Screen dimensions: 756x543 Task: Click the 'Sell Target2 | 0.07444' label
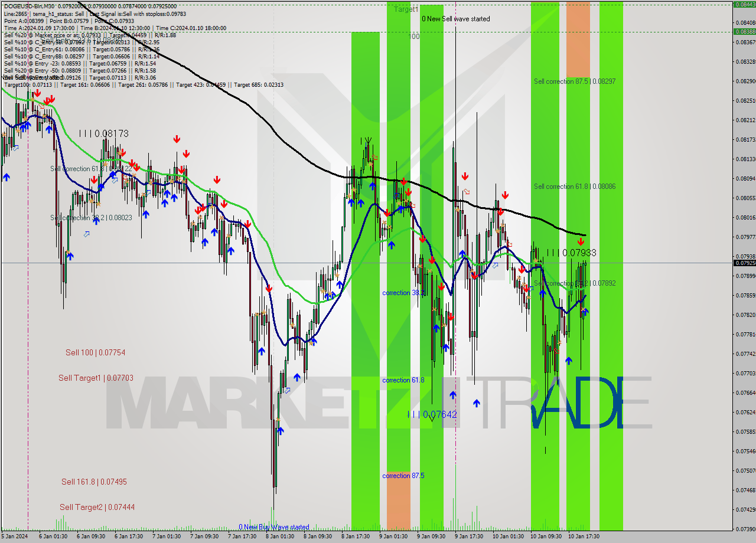[x=97, y=507]
